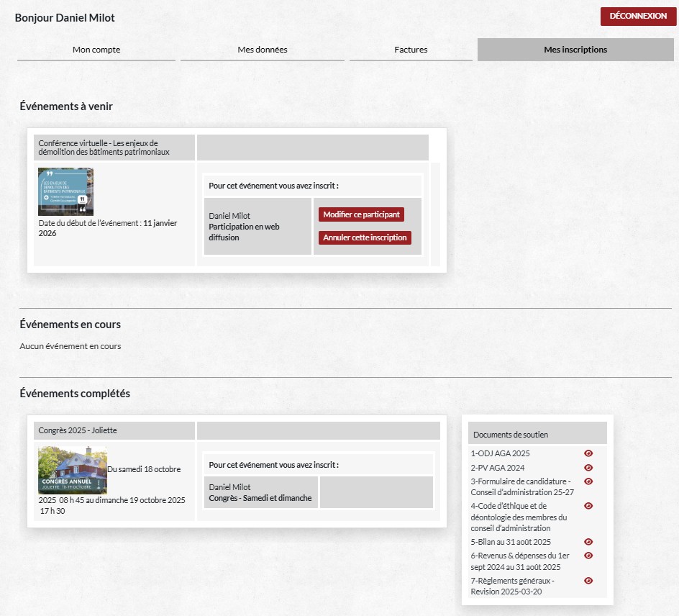
Task: Click the Conférence virtuelle event thumbnail
Action: 65,191
